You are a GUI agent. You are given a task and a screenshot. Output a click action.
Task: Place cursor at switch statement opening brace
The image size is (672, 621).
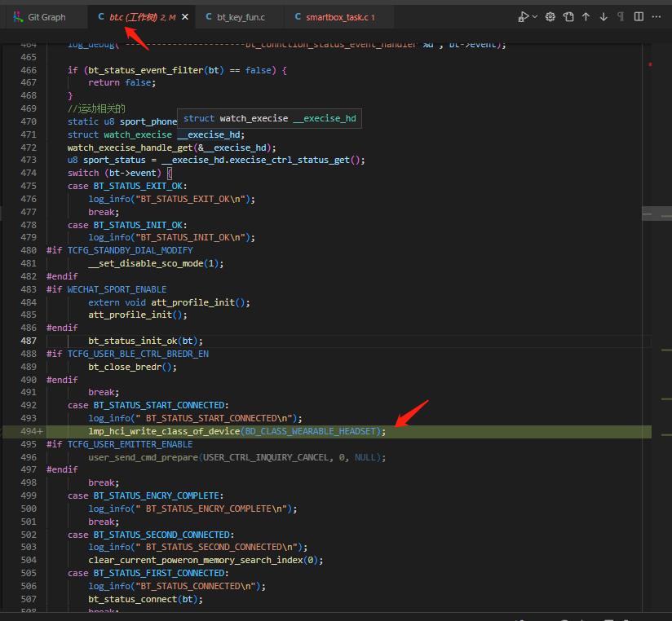coord(170,173)
